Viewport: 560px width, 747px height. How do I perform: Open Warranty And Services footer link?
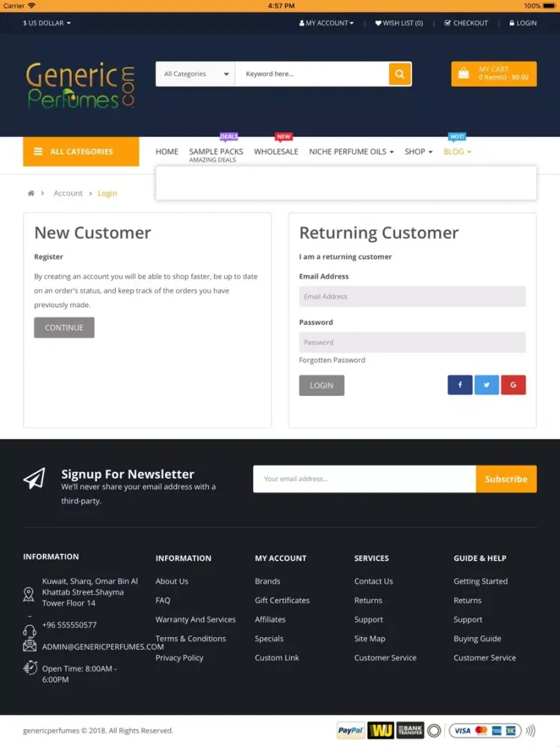coord(196,619)
